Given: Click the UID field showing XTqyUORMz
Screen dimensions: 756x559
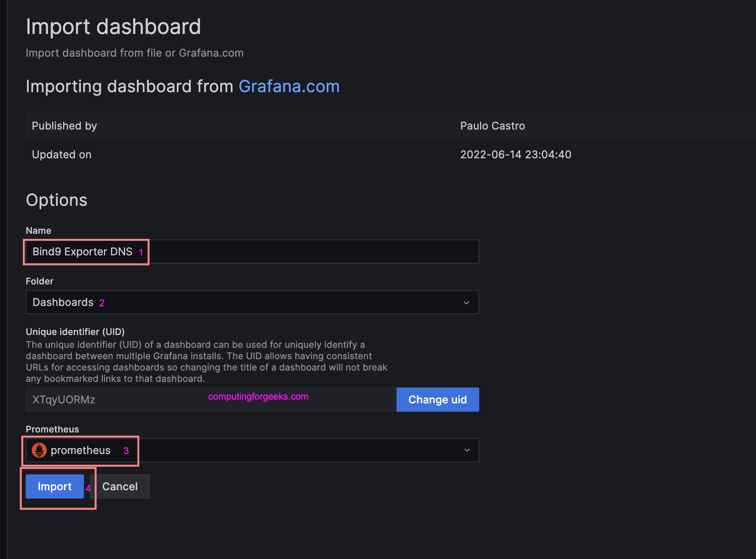Looking at the screenshot, I should tap(151, 399).
